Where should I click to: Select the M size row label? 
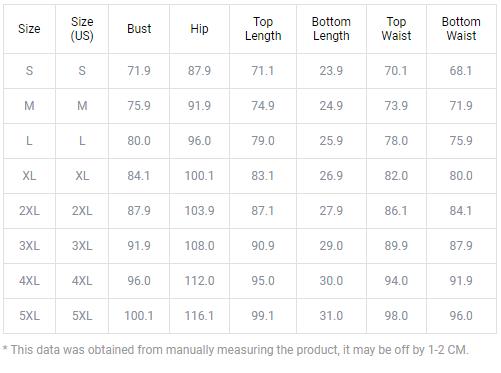pyautogui.click(x=29, y=106)
